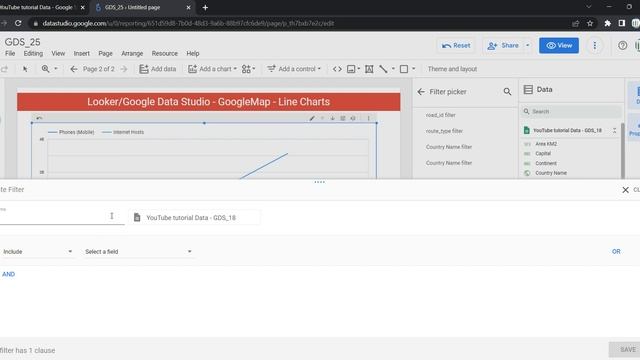
Task: Click the Data panel search field
Action: [571, 111]
